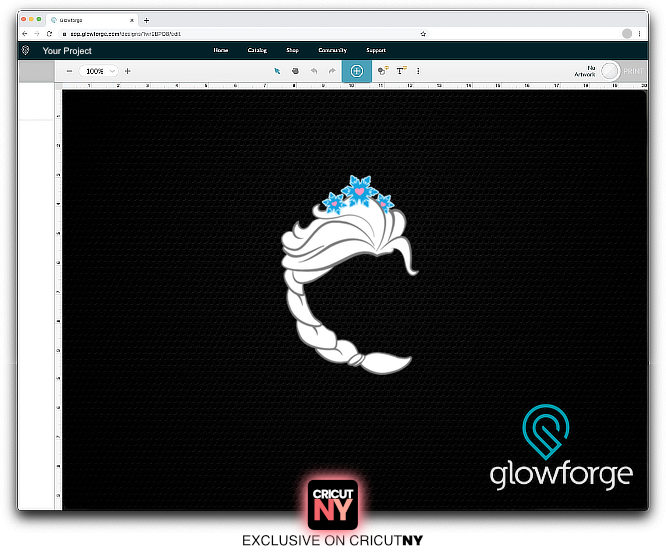Select the white braided hair artwork
Screen dimensions: 666x552
[349, 289]
